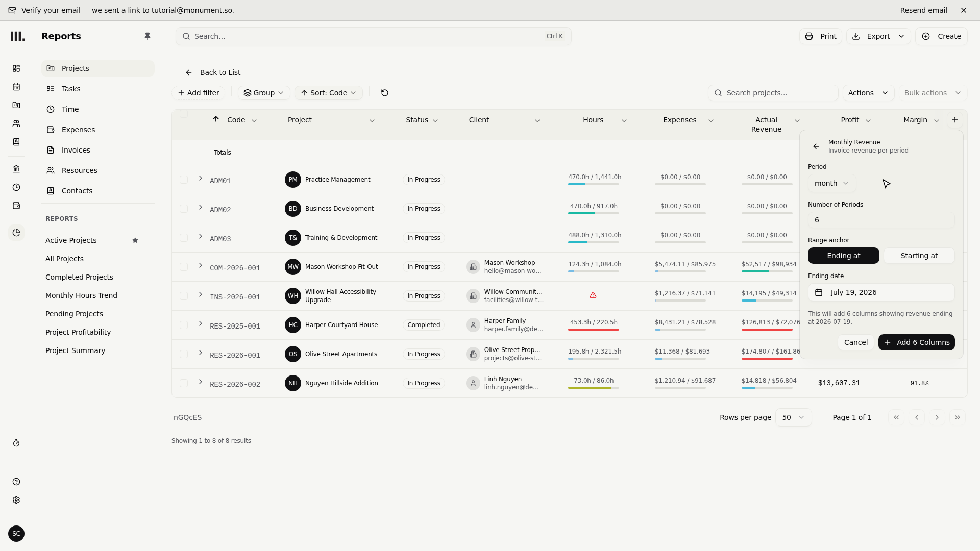Open the pie chart reports icon

[16, 233]
